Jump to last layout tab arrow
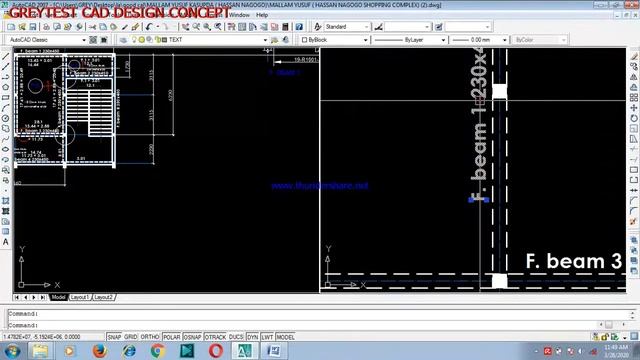 pyautogui.click(x=42, y=298)
